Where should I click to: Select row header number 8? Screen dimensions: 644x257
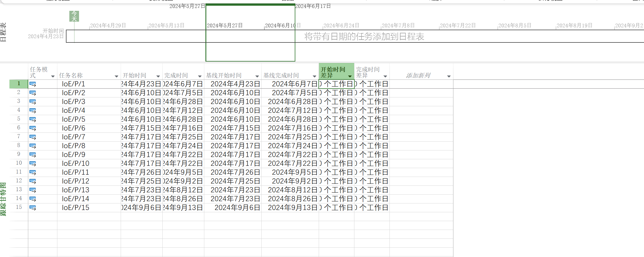coord(19,146)
